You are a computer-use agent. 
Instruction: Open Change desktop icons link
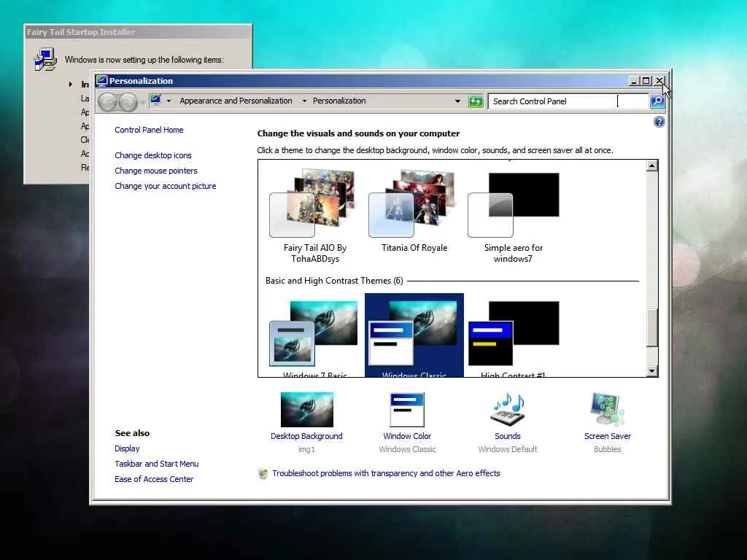(x=153, y=155)
